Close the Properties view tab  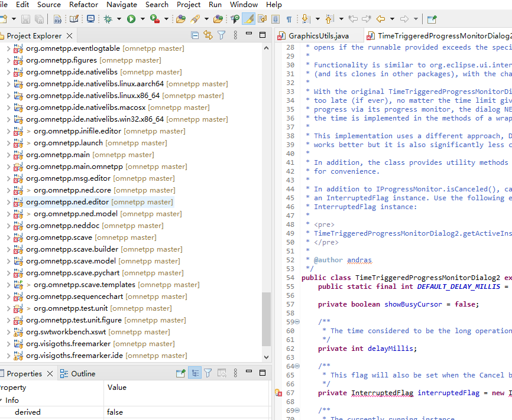tap(50, 373)
